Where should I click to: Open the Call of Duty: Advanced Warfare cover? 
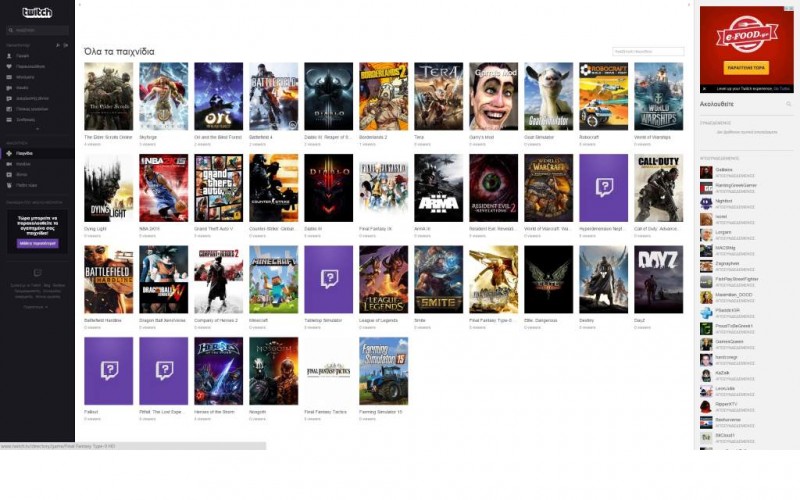[659, 188]
